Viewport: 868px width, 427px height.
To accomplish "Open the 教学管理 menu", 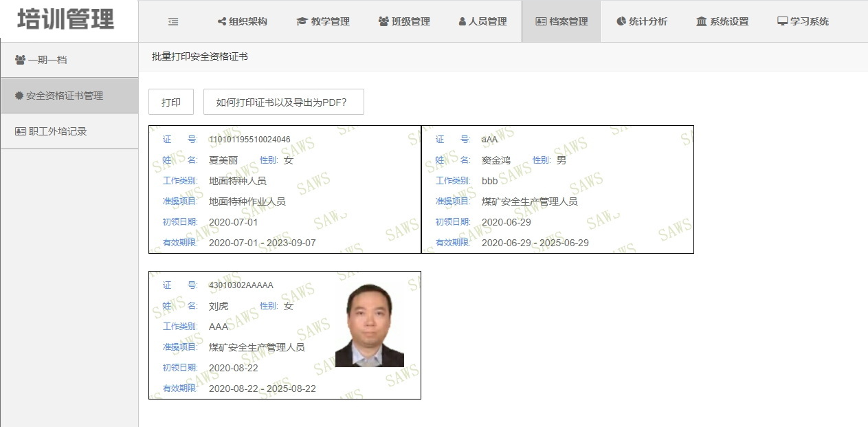I will (x=330, y=21).
